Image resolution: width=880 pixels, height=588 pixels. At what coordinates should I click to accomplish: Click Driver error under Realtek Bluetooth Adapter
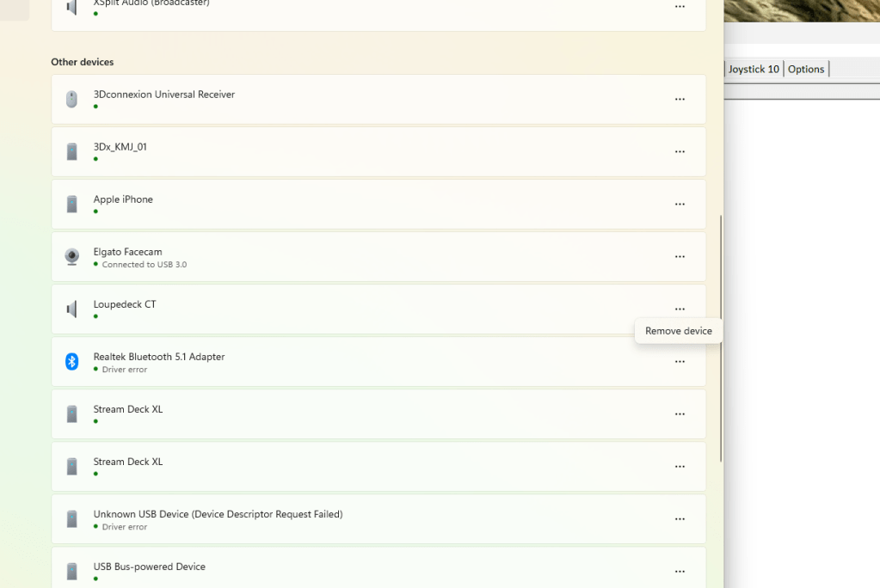click(x=125, y=369)
